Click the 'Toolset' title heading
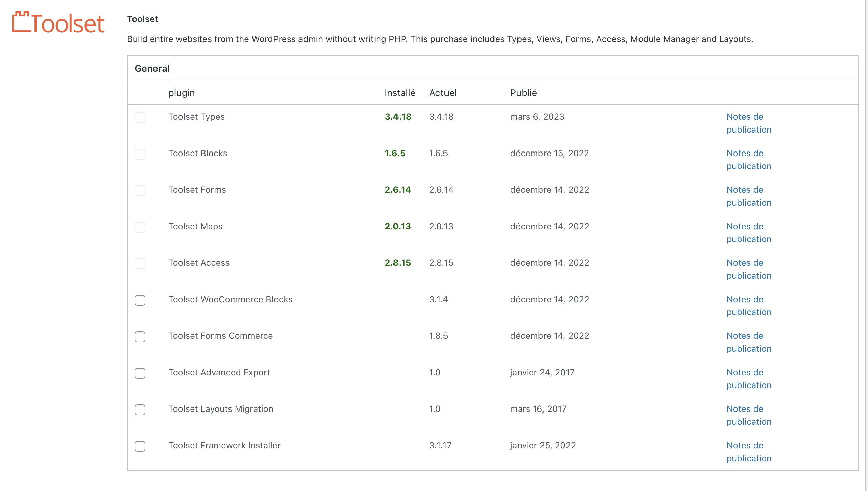The image size is (868, 491). pos(143,19)
